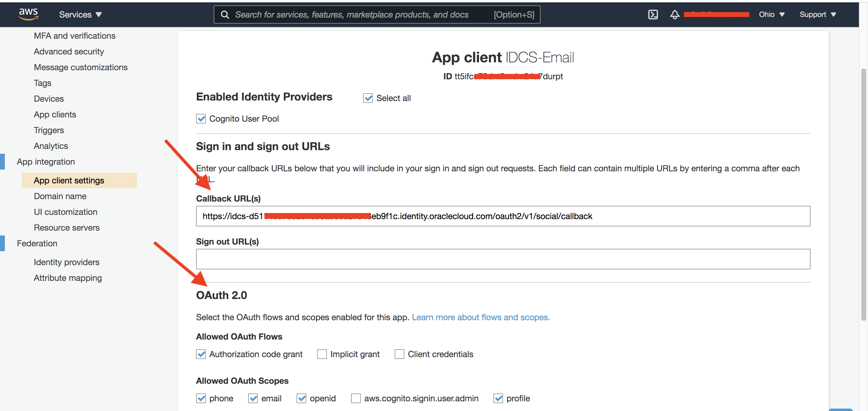Go to Domain name settings

(x=60, y=196)
